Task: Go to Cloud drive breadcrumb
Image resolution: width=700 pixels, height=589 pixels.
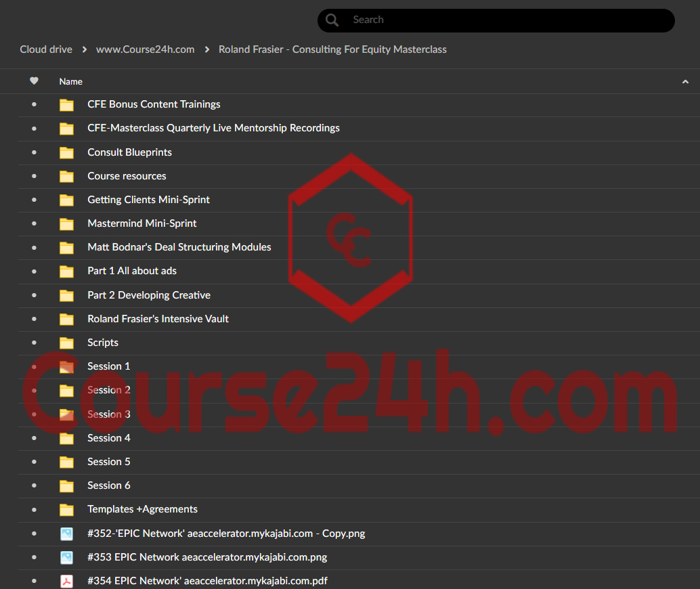Action: click(x=46, y=49)
